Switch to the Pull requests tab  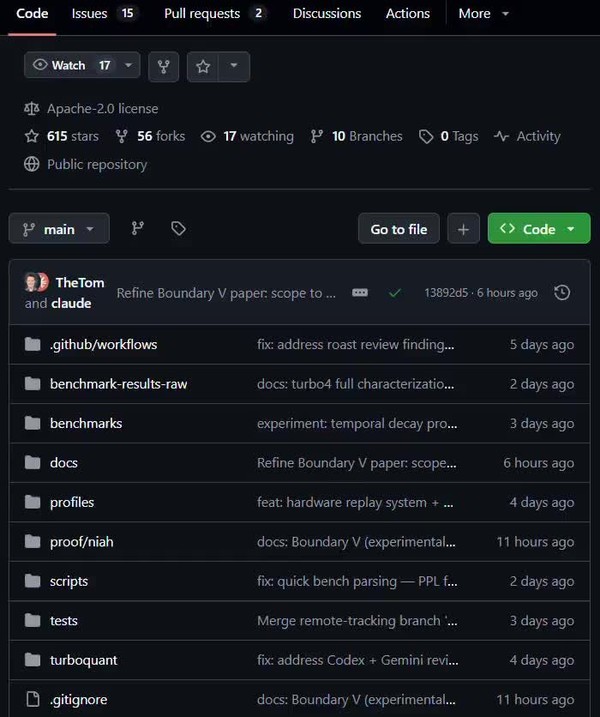(x=214, y=14)
